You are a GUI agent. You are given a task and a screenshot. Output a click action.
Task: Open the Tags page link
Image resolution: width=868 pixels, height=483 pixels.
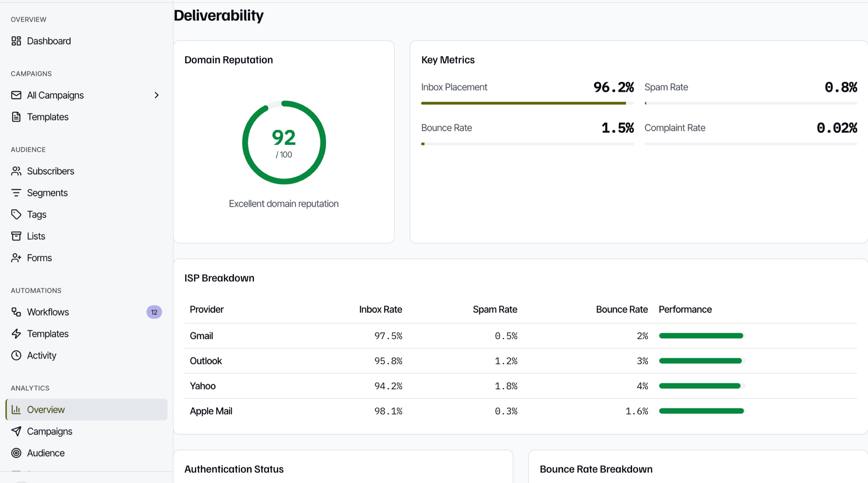[x=86, y=215]
